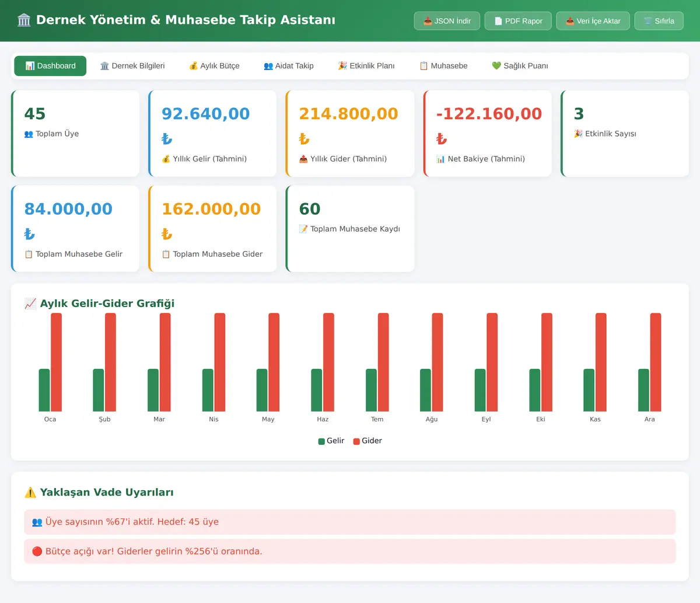This screenshot has height=603, width=700.
Task: Click the bar chart icon beside Net Bakiye
Action: click(441, 159)
